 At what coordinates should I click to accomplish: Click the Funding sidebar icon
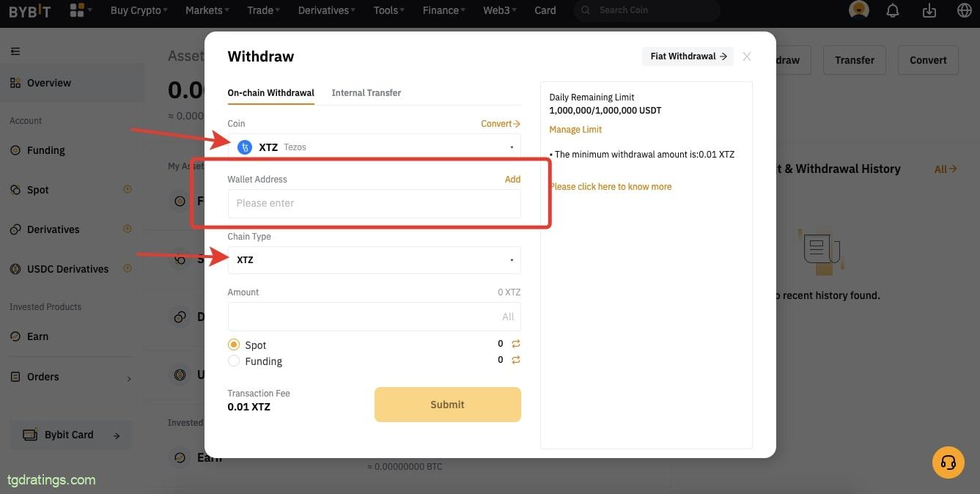[x=15, y=150]
